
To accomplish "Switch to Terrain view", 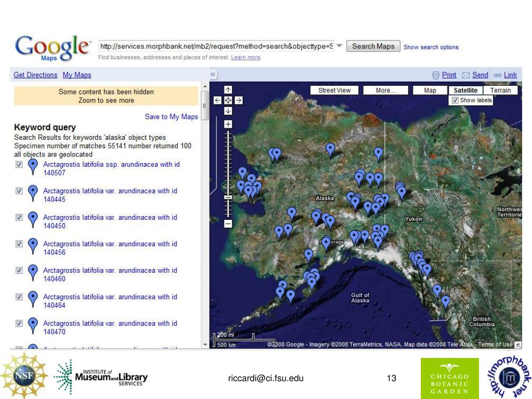I will point(500,90).
